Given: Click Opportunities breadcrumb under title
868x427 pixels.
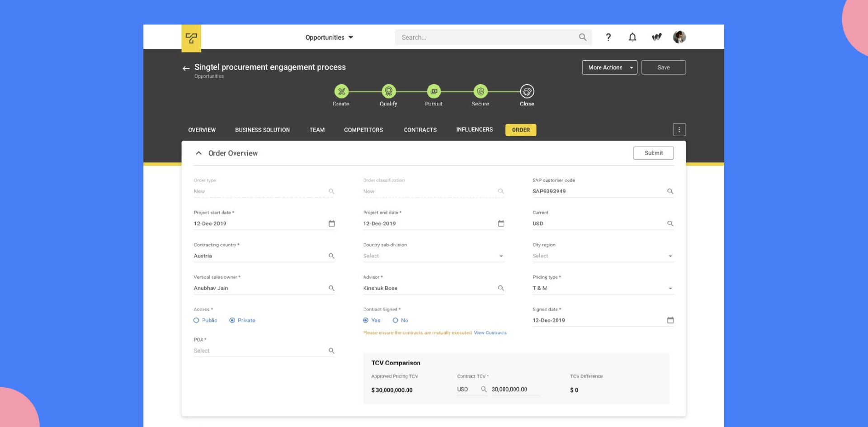Looking at the screenshot, I should pos(209,76).
